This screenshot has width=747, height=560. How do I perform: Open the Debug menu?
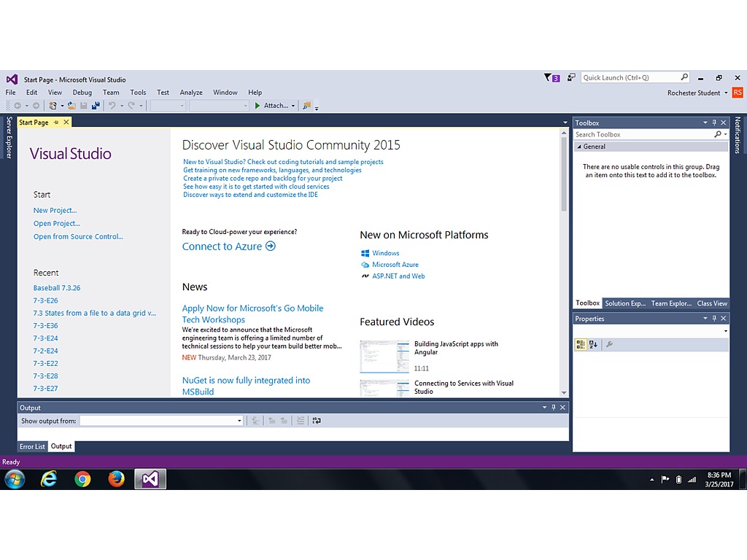tap(82, 93)
